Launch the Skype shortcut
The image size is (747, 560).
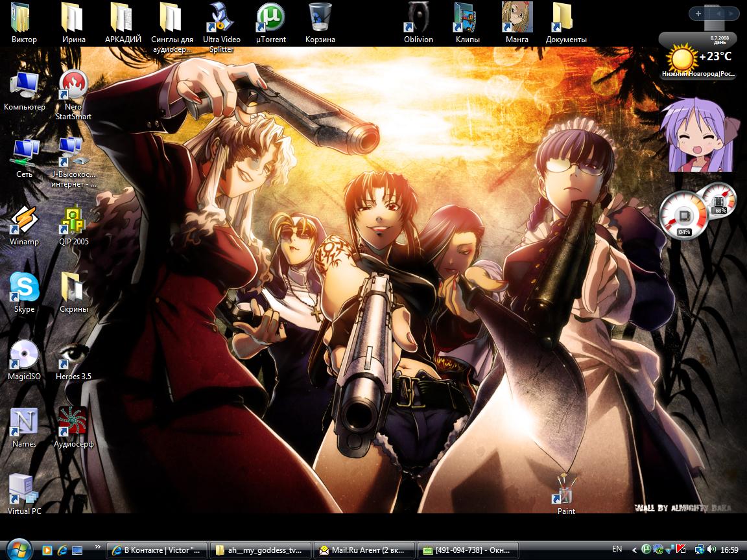click(x=24, y=293)
